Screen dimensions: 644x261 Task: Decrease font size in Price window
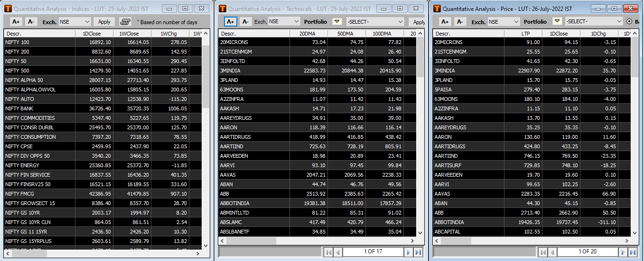(x=460, y=21)
